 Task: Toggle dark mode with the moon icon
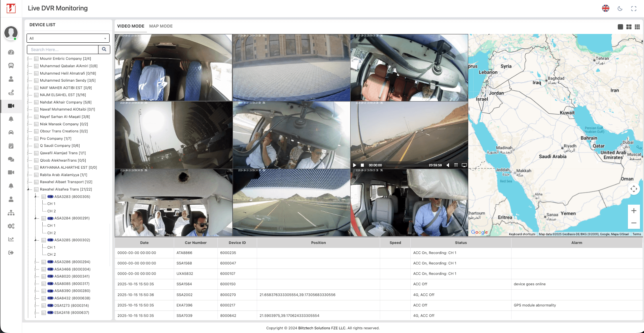pyautogui.click(x=620, y=9)
